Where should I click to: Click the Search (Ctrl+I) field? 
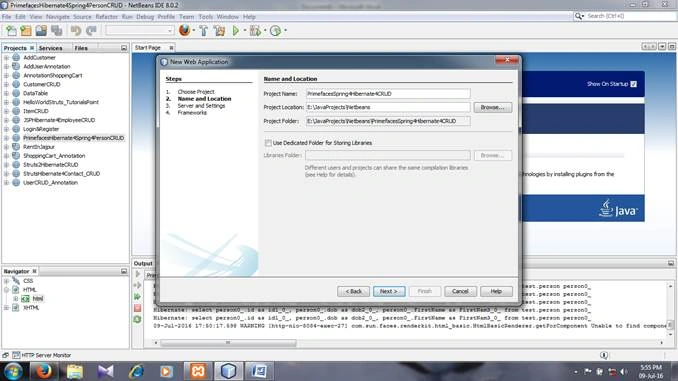pos(630,16)
